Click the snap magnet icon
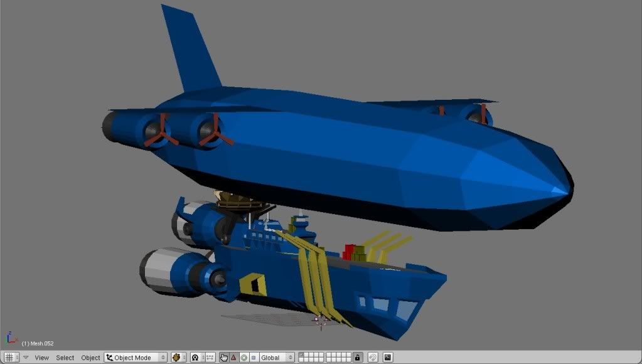Image resolution: width=642 pixels, height=364 pixels. (x=373, y=358)
